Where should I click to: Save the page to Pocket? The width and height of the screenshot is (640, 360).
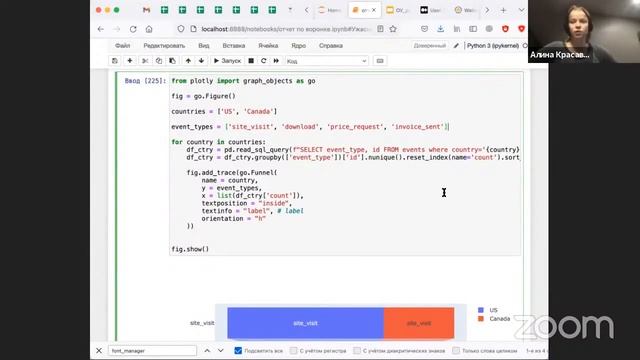424,29
